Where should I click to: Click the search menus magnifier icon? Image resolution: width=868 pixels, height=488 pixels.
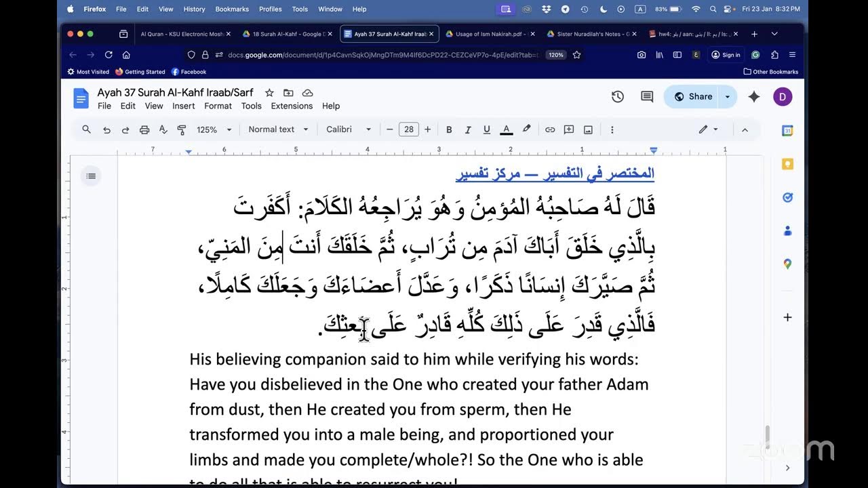[86, 129]
